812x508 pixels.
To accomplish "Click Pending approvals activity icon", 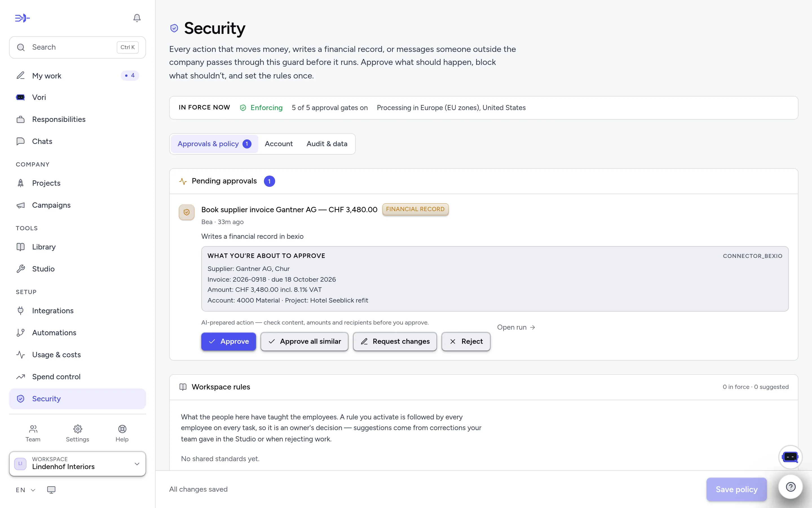I will [x=183, y=181].
